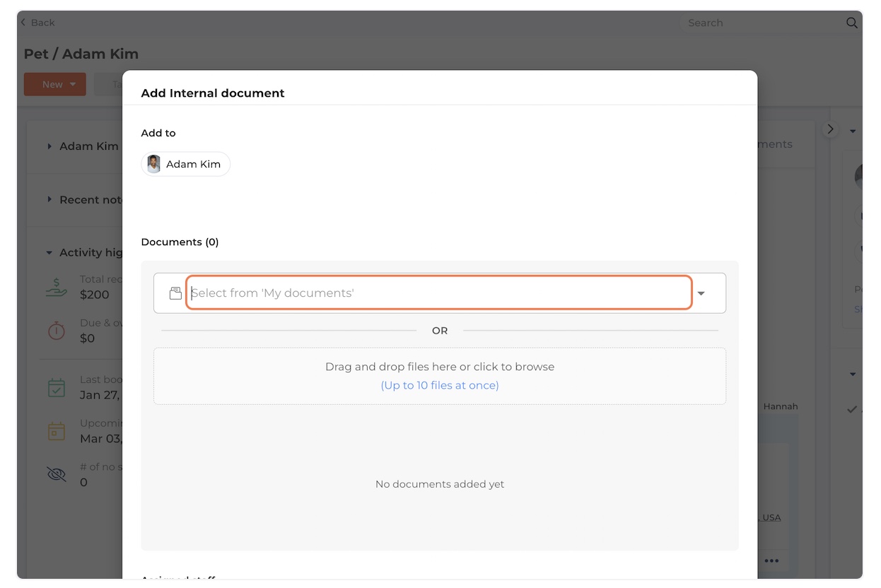Image resolution: width=881 pixels, height=588 pixels.
Task: Click the search magnifier icon
Action: (x=851, y=23)
